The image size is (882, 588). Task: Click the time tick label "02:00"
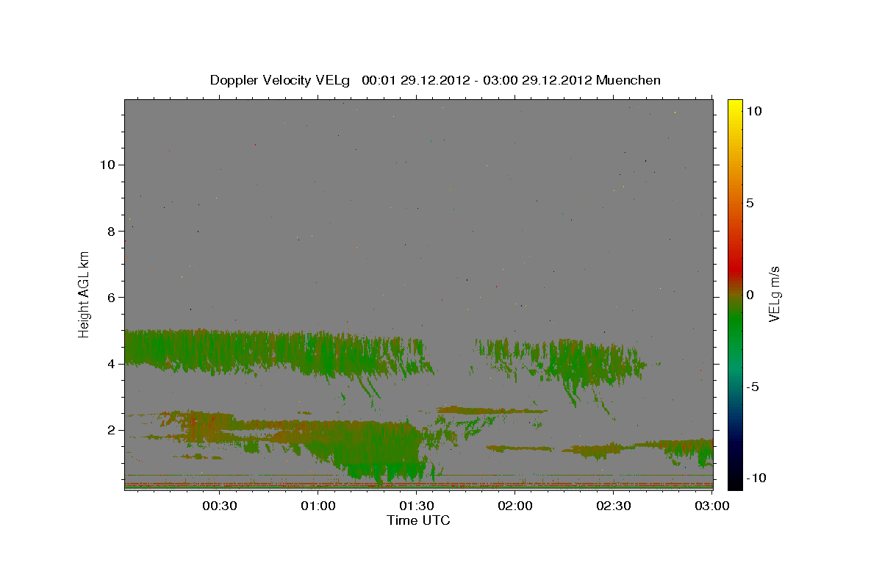[514, 506]
